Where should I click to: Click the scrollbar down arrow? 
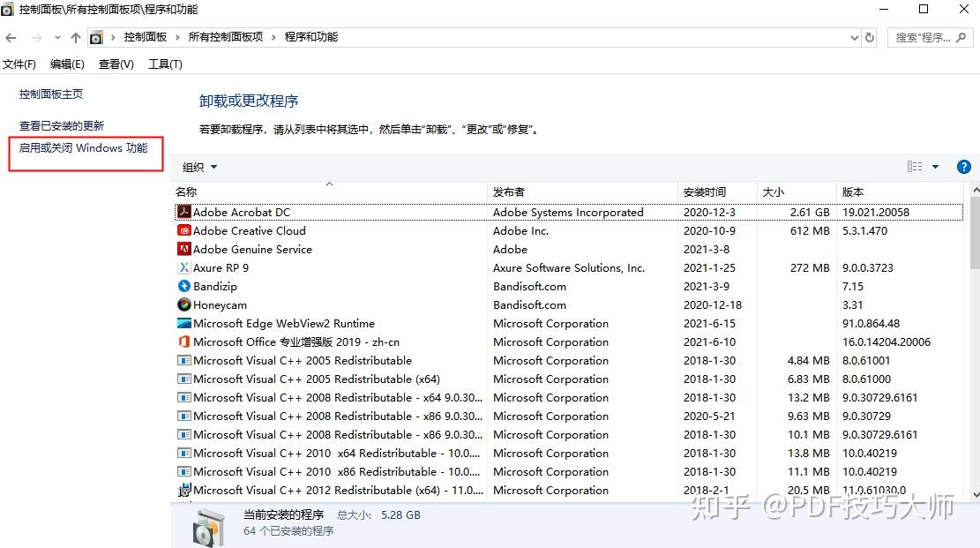[975, 494]
